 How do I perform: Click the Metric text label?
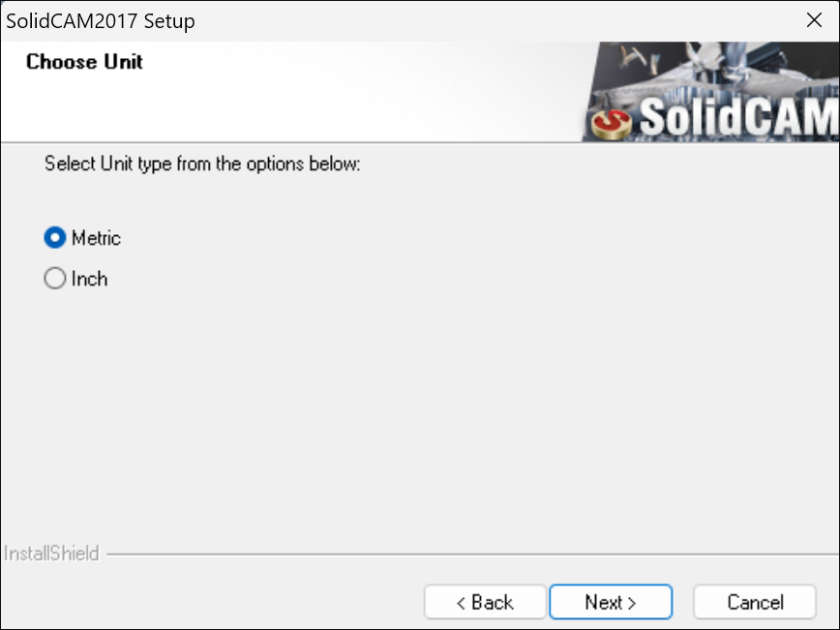point(97,238)
